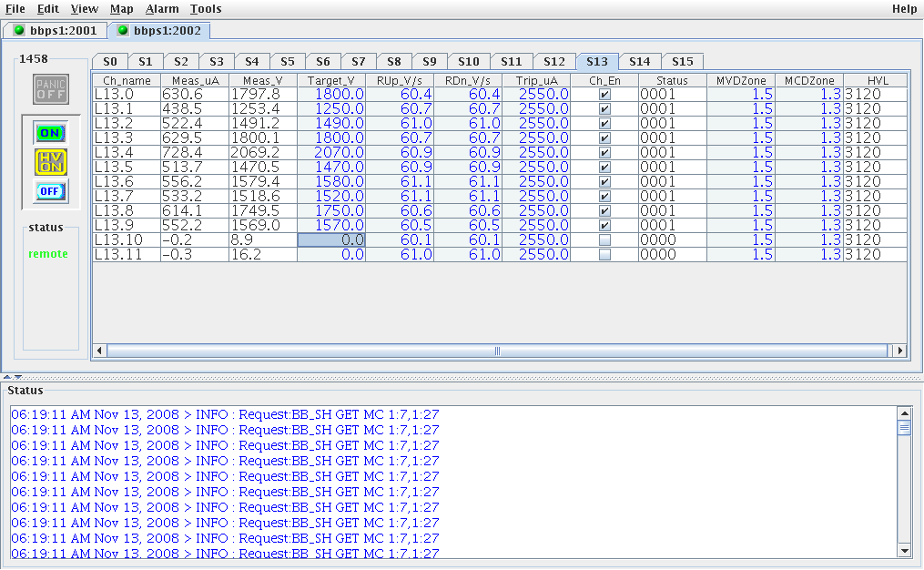Open the Help menu
This screenshot has height=570, width=924.
[905, 9]
